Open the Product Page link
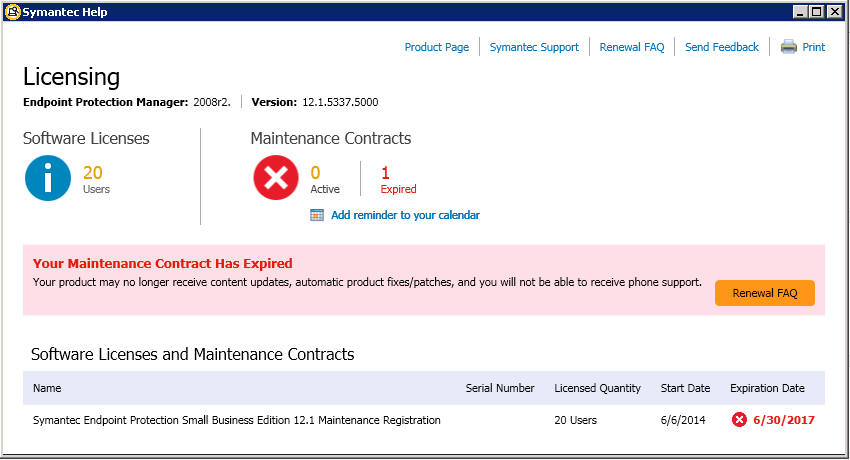850x460 pixels. click(436, 47)
